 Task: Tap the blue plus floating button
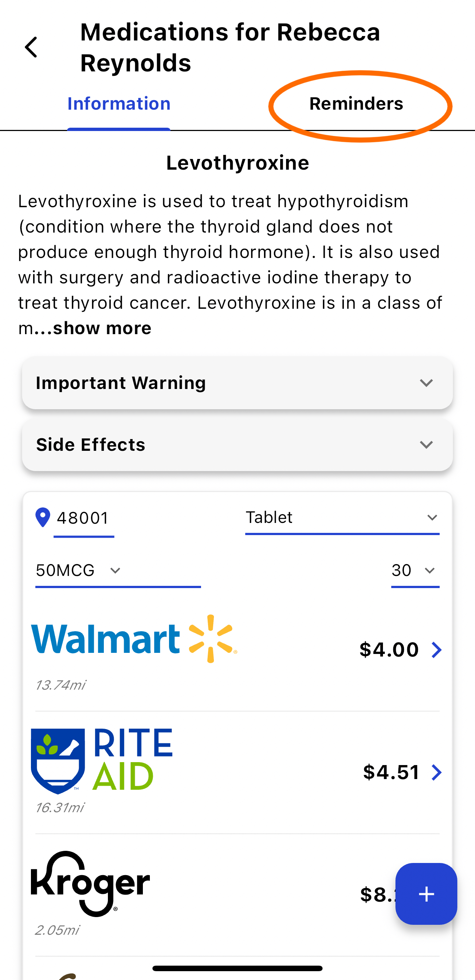pyautogui.click(x=426, y=894)
